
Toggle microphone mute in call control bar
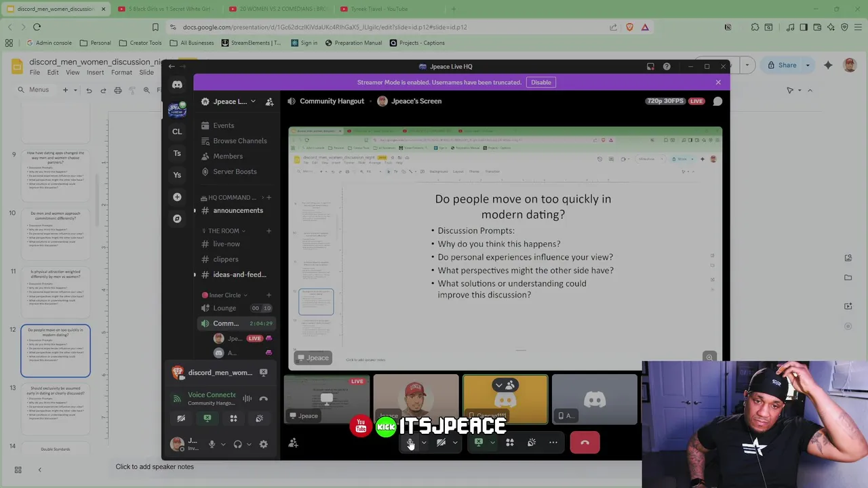click(410, 443)
